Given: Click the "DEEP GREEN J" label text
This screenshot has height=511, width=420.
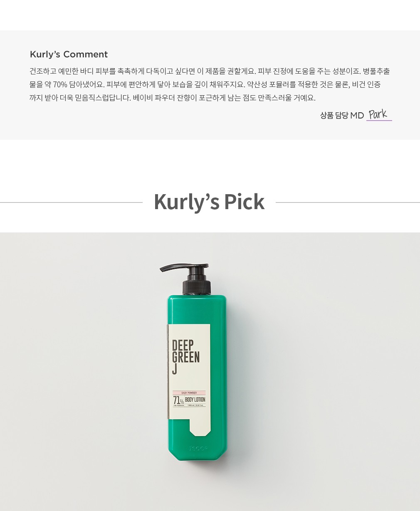Looking at the screenshot, I should [185, 357].
